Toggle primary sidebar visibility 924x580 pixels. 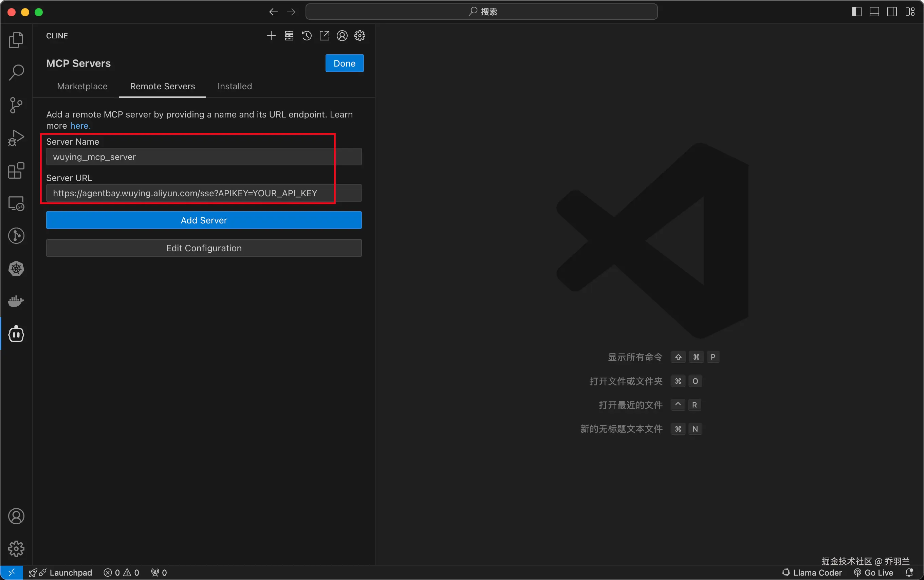click(856, 12)
